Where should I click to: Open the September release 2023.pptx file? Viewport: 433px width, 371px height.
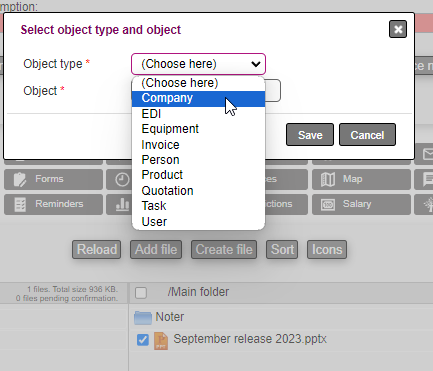click(x=250, y=339)
